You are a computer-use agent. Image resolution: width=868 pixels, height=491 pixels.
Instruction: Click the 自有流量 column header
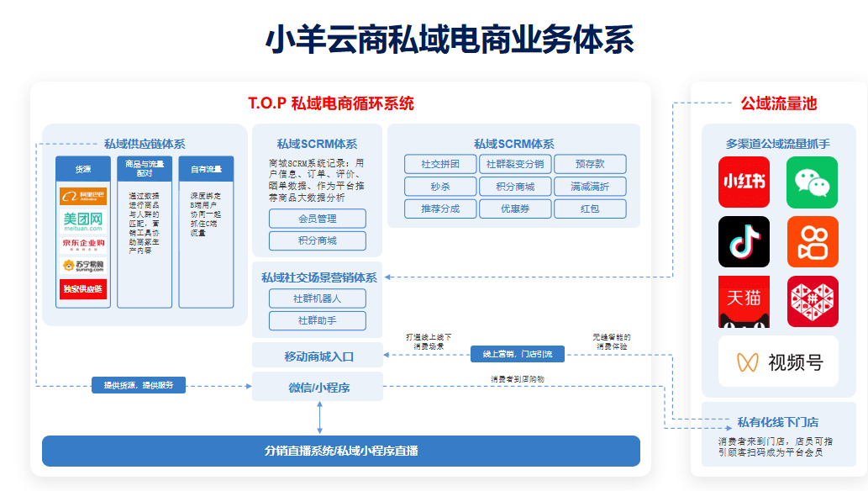click(x=206, y=168)
